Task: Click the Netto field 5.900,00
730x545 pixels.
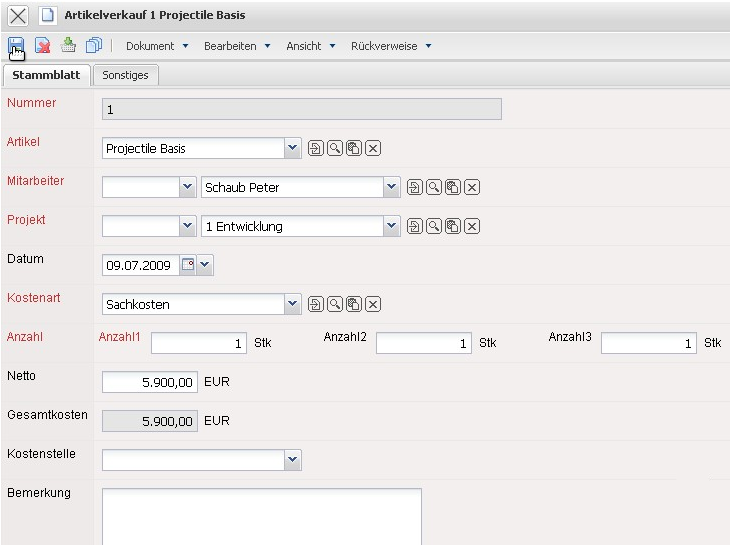Action: (150, 382)
